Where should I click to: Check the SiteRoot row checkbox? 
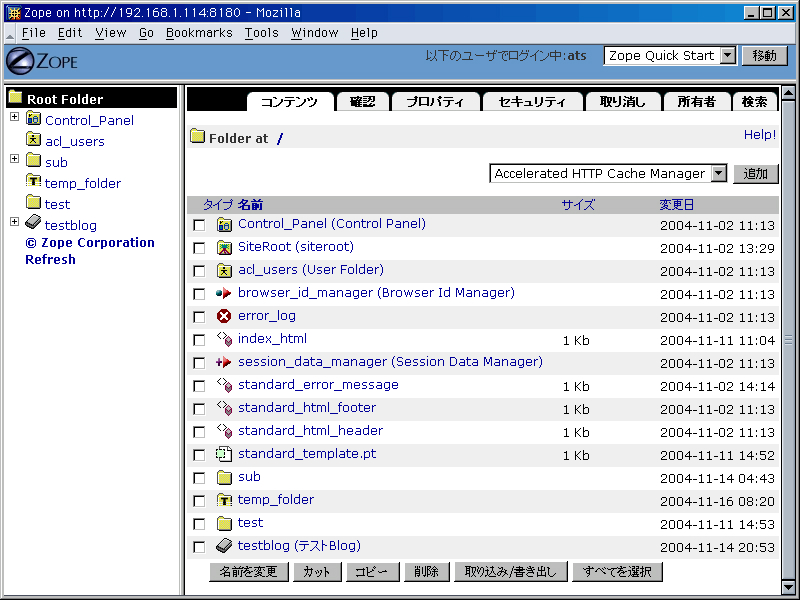(x=199, y=248)
